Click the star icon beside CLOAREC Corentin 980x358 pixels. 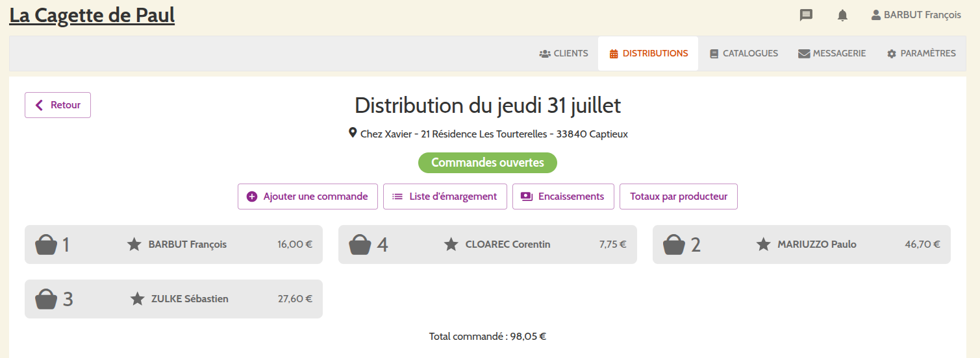coord(451,245)
